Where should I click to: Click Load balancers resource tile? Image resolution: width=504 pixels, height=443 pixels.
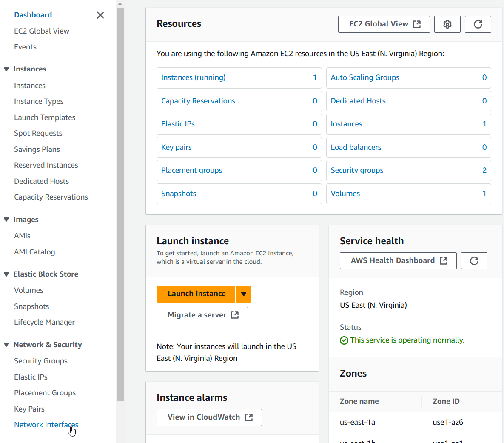click(409, 147)
